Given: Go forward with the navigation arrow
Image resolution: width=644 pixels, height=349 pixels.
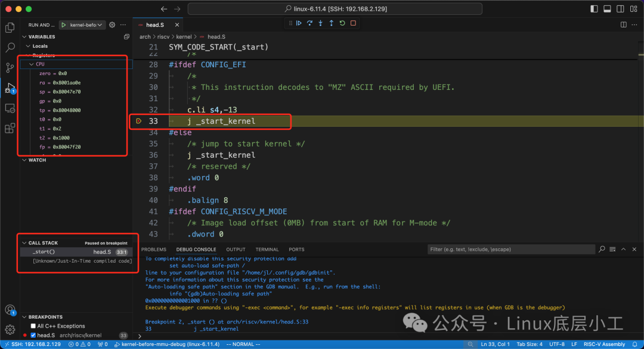Looking at the screenshot, I should point(177,9).
